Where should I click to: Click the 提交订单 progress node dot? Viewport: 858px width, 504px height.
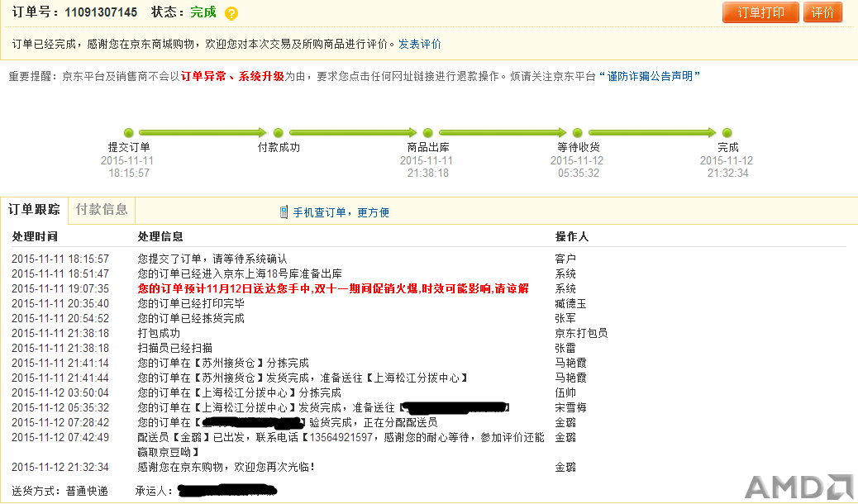click(x=129, y=132)
